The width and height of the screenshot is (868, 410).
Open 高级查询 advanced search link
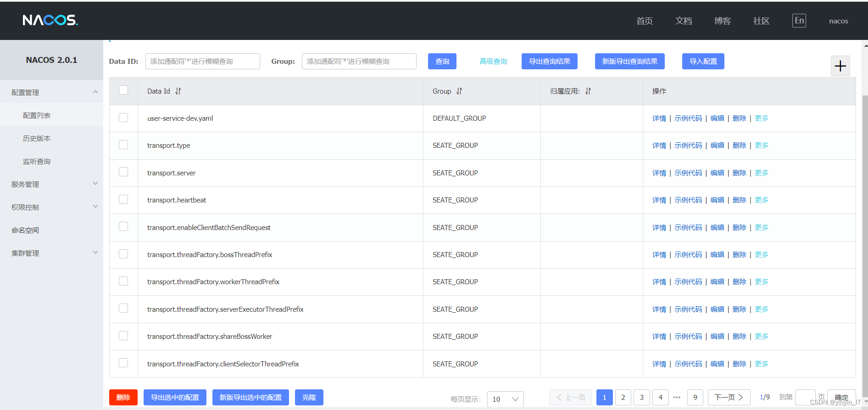[494, 62]
